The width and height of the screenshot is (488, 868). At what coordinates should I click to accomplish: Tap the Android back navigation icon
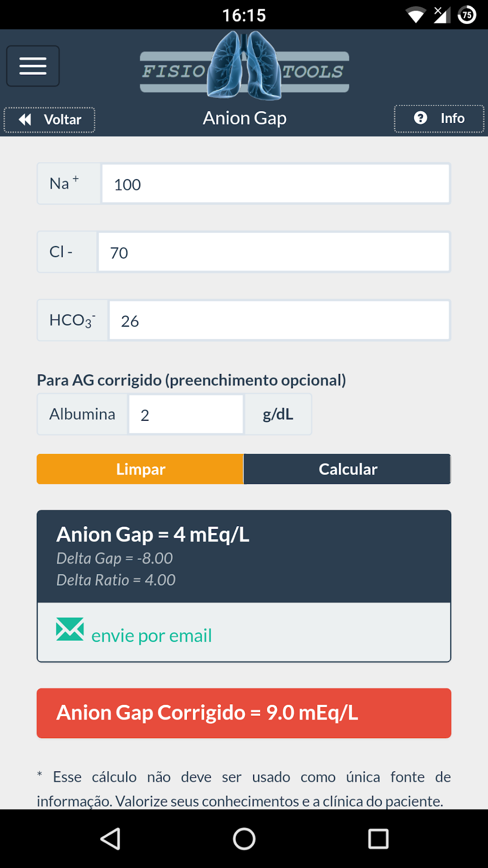coord(111,839)
